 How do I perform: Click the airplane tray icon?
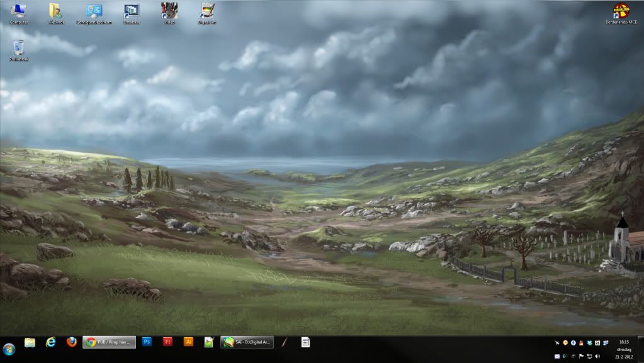(x=557, y=342)
